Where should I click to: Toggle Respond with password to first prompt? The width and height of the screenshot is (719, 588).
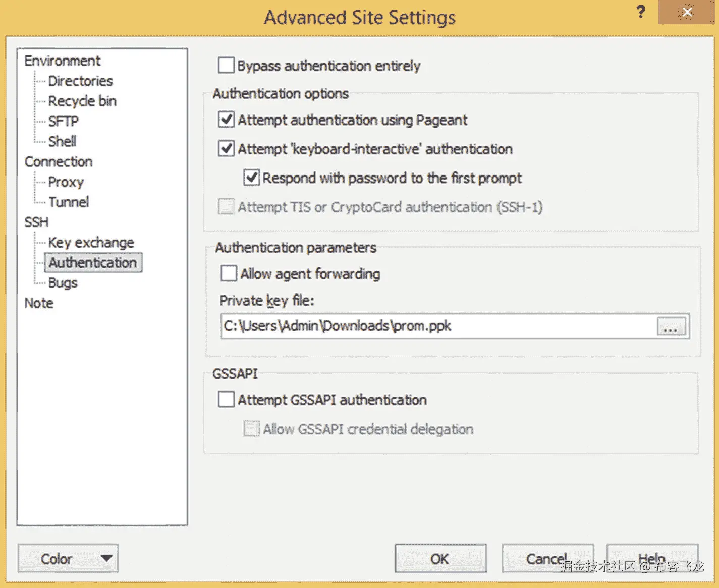(x=251, y=177)
